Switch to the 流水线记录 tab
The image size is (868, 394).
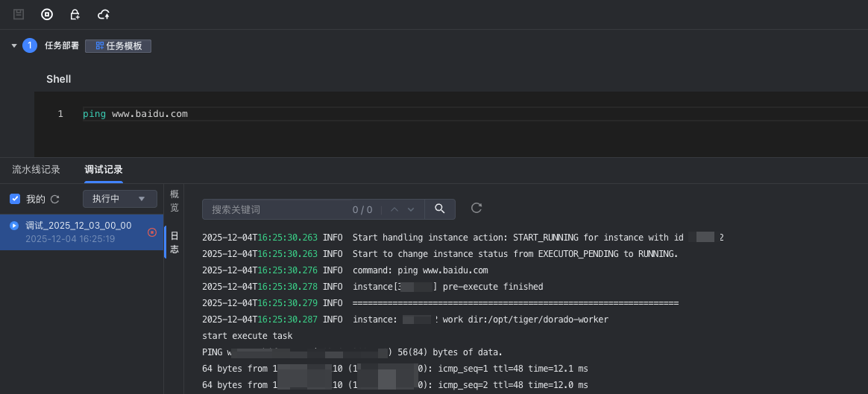[x=36, y=170]
